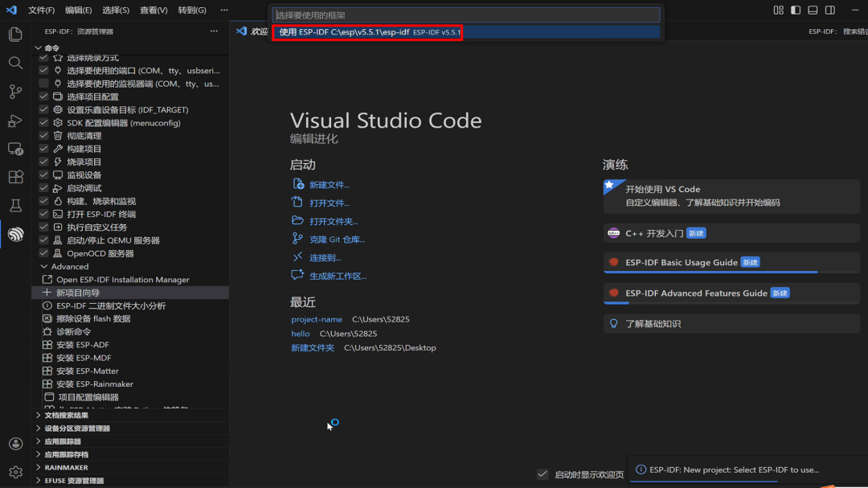
Task: Open Source Control view in activity bar
Action: tap(15, 92)
